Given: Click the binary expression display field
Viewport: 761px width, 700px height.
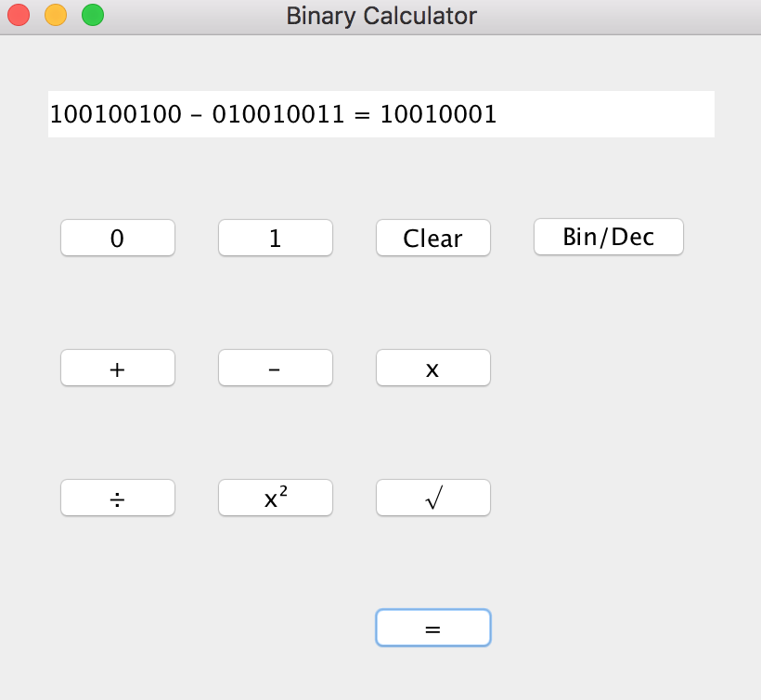Looking at the screenshot, I should 381,114.
